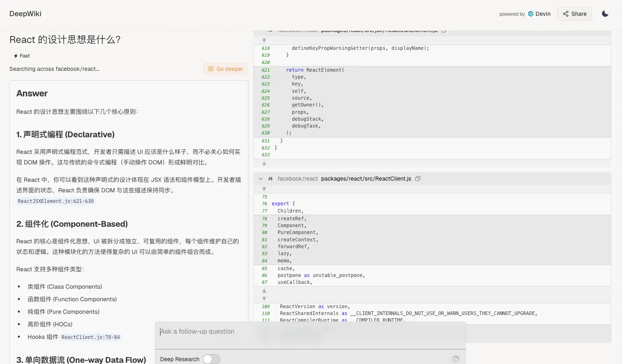Image resolution: width=622 pixels, height=364 pixels.
Task: Click the question title React 的设计思想是什么?
Action: coord(65,40)
